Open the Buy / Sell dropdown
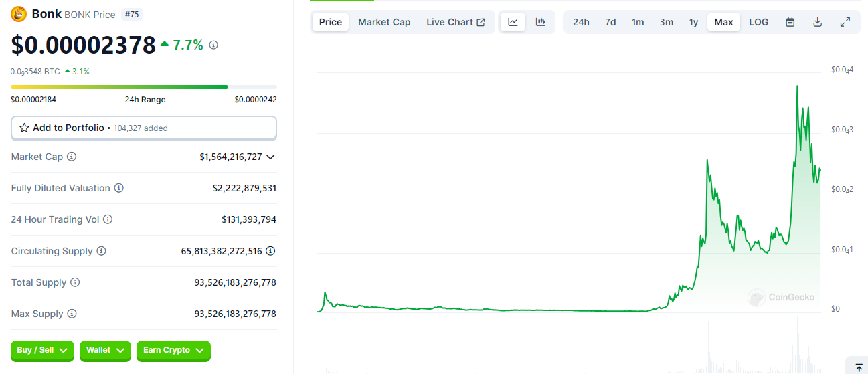 pos(43,350)
